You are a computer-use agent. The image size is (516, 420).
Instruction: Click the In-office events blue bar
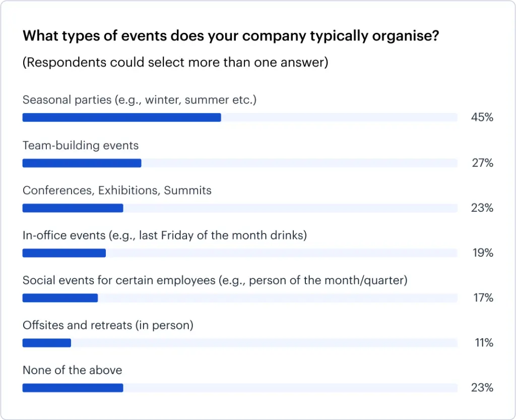[x=64, y=253]
